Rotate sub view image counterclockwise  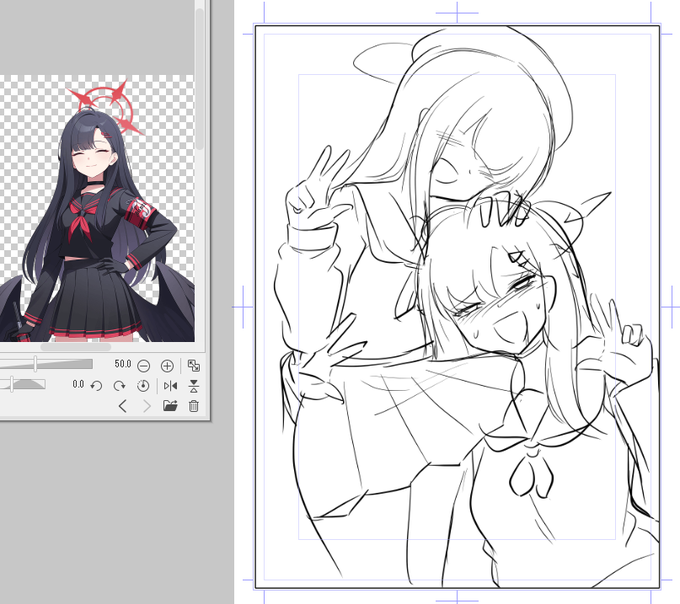coord(96,385)
